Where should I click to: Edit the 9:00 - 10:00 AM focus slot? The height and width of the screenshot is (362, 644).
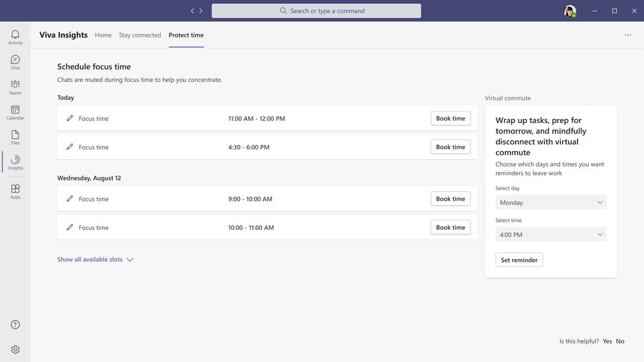pos(70,198)
